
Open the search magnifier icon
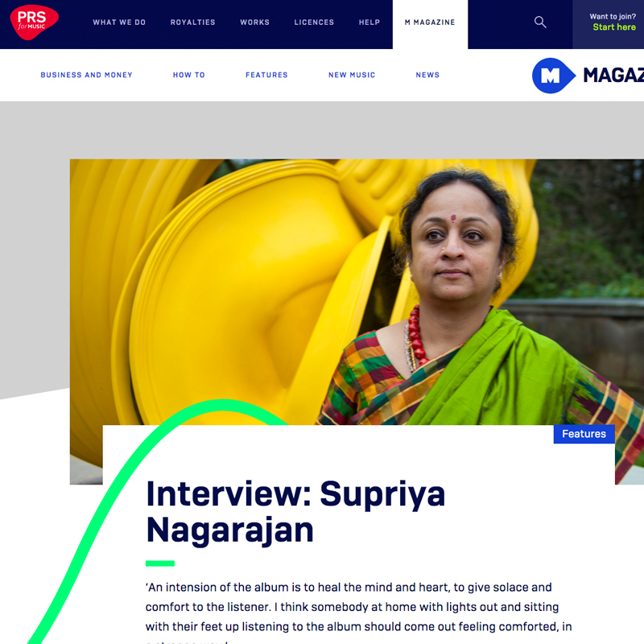pos(540,23)
